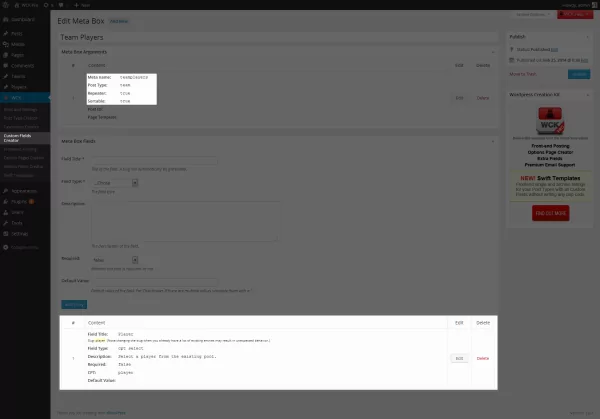The height and width of the screenshot is (419, 600).
Task: Click the Comments bubble icon in sidebar
Action: click(x=6, y=65)
